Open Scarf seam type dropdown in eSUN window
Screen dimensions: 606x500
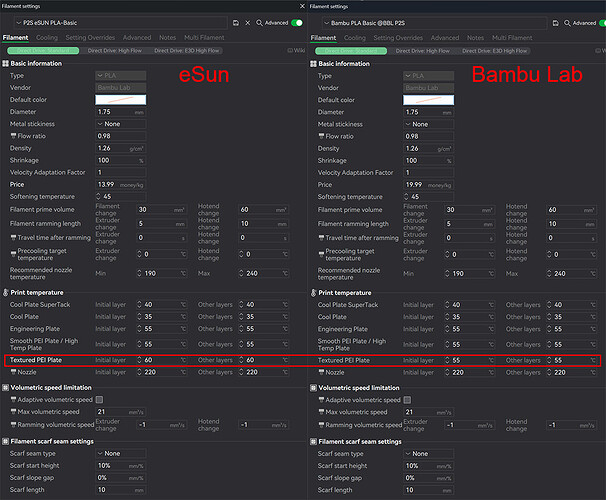point(121,453)
